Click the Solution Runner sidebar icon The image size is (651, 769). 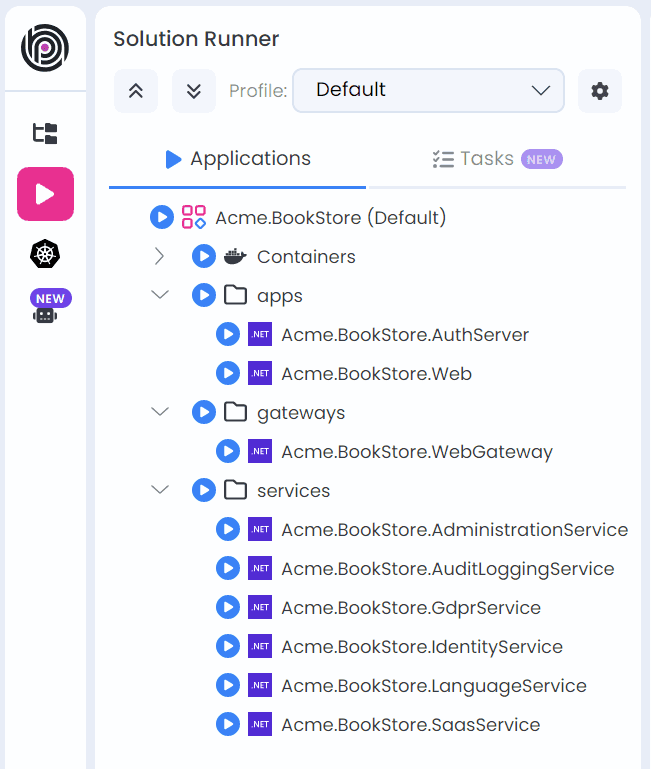[x=45, y=194]
